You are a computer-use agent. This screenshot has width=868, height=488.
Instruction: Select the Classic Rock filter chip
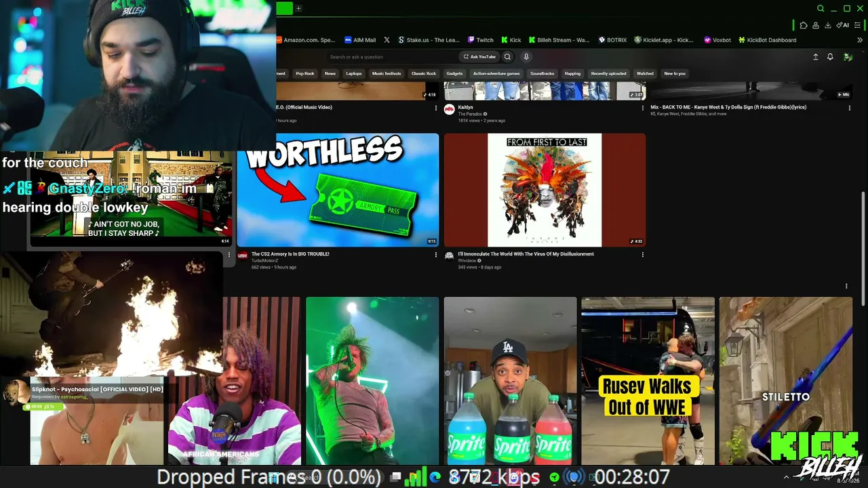click(424, 73)
